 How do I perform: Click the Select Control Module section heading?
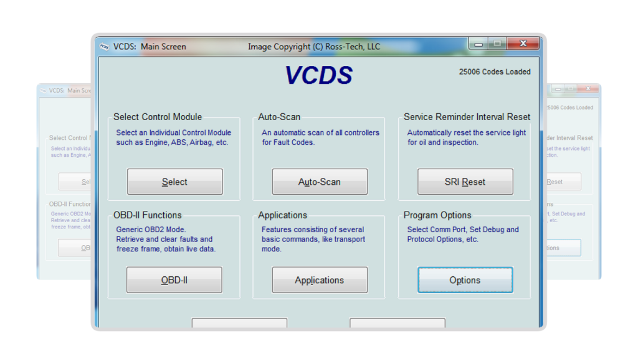pos(157,116)
